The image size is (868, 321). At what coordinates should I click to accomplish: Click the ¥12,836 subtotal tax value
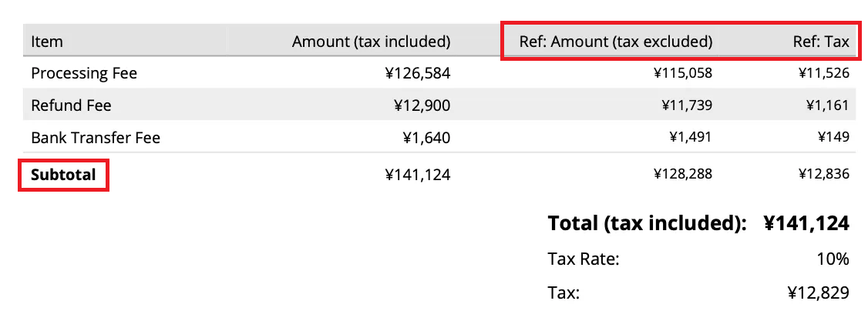pyautogui.click(x=823, y=175)
